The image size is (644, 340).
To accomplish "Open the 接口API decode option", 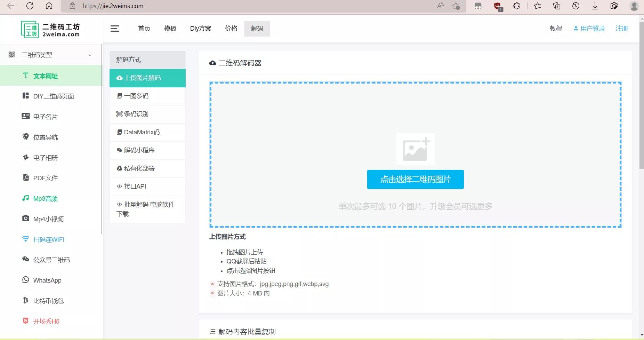I will coord(134,186).
